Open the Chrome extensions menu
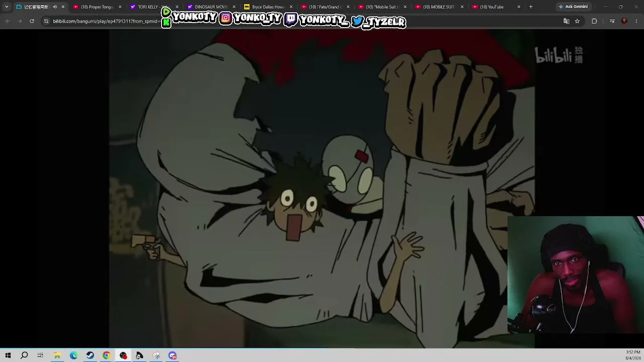644x362 pixels. tap(594, 21)
